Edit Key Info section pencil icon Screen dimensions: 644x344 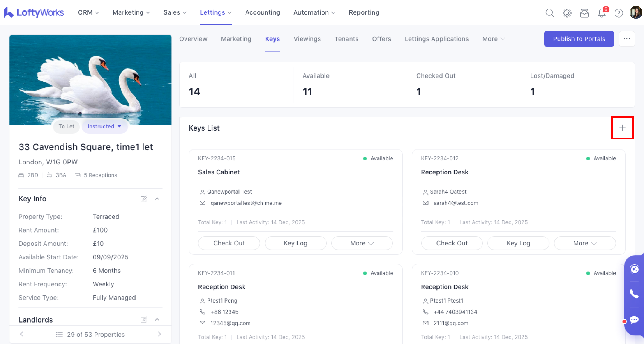[x=144, y=199]
